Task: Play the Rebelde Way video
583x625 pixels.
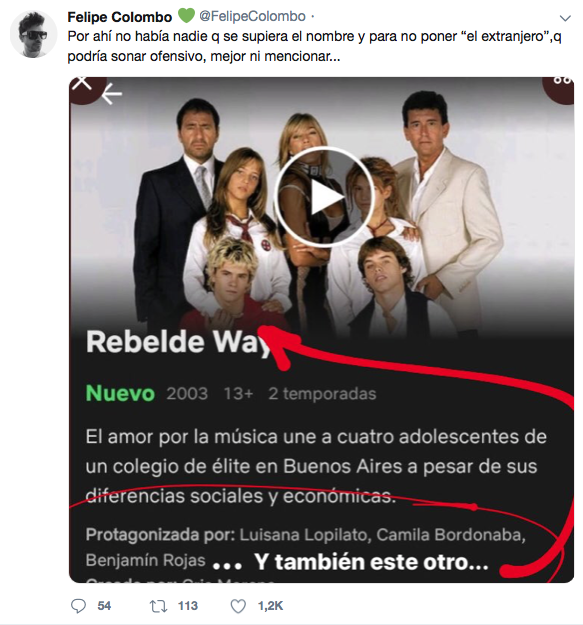Action: pyautogui.click(x=325, y=197)
